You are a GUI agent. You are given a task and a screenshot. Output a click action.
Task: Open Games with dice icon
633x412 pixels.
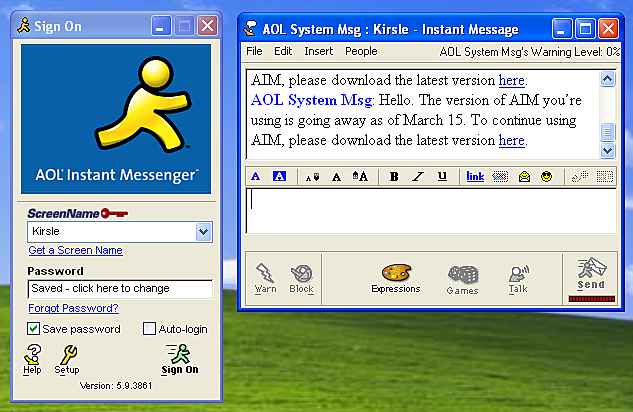coord(463,280)
